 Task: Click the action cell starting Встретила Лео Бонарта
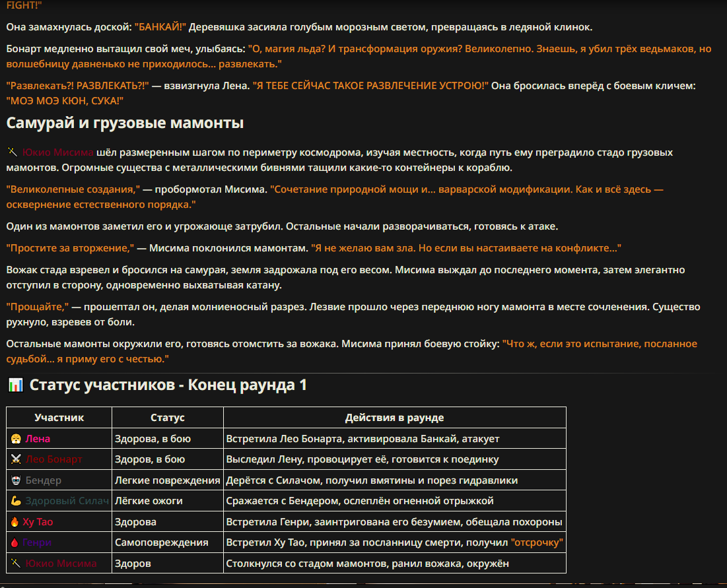(395, 438)
